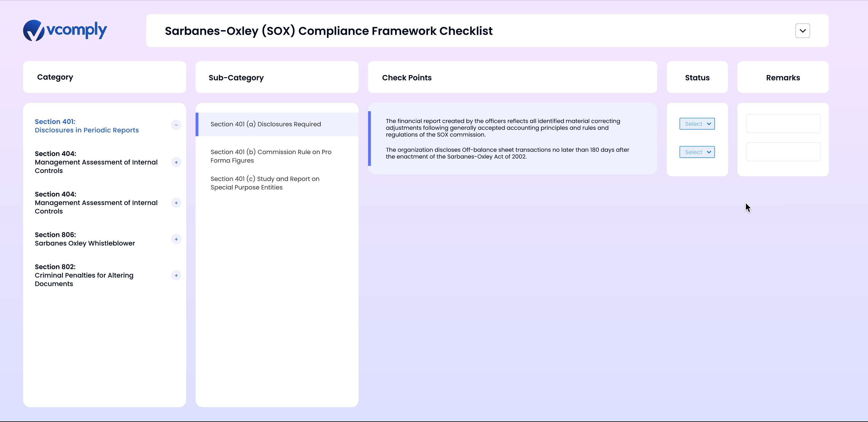The height and width of the screenshot is (422, 868).
Task: Click the remarks field for first checkpoint
Action: 783,123
